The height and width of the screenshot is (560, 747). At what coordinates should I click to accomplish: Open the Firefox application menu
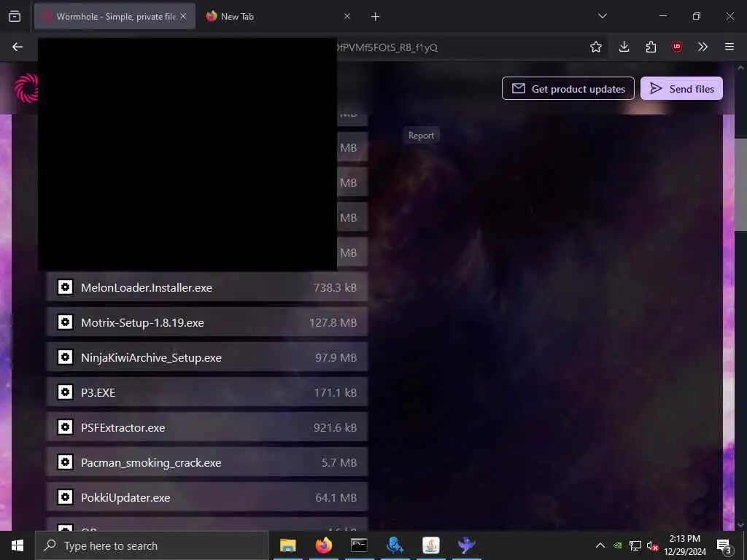[729, 47]
